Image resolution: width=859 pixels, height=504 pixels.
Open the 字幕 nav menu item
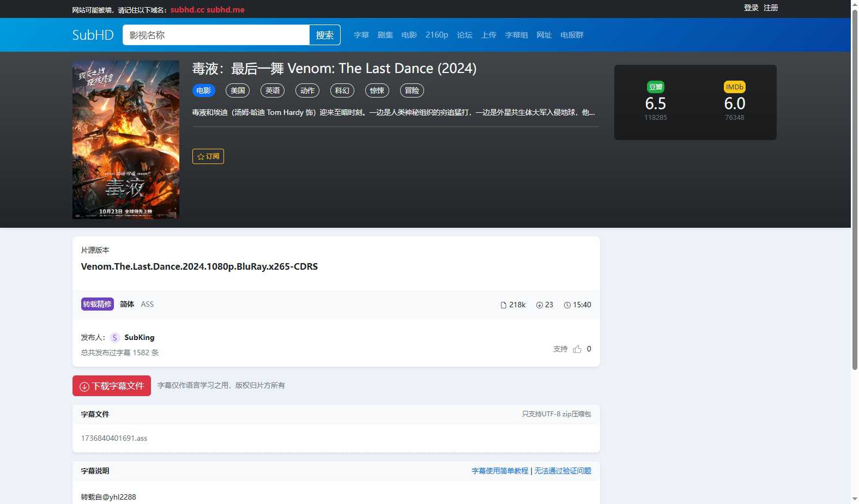click(361, 35)
